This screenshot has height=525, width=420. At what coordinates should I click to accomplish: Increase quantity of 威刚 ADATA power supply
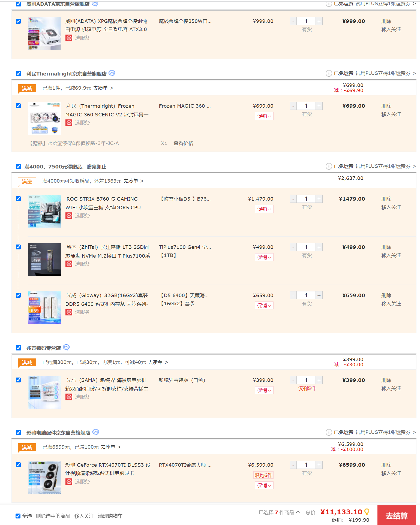(x=319, y=21)
